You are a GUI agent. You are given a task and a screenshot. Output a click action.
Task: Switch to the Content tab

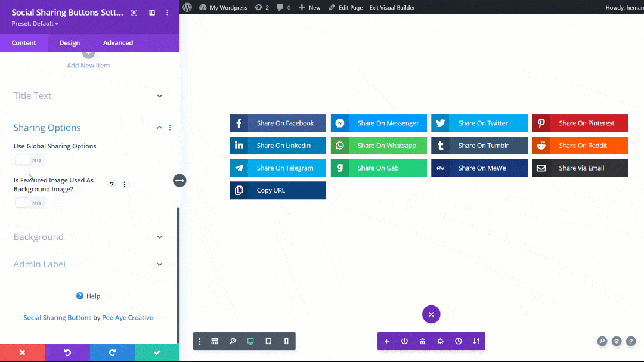pyautogui.click(x=24, y=43)
